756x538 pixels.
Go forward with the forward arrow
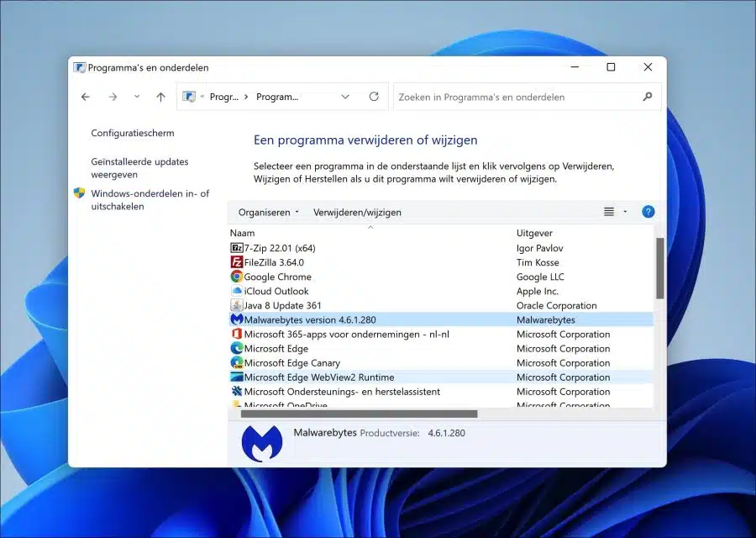click(x=113, y=97)
